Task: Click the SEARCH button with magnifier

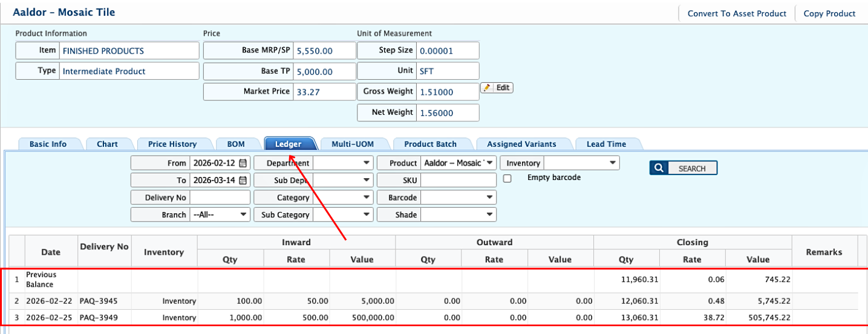Action: coord(684,169)
